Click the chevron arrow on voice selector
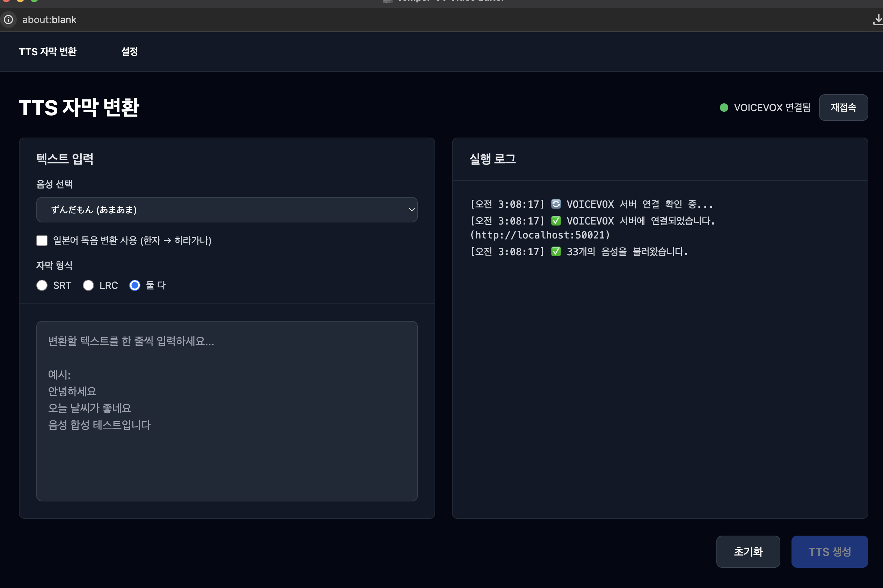This screenshot has width=883, height=588. [x=411, y=210]
